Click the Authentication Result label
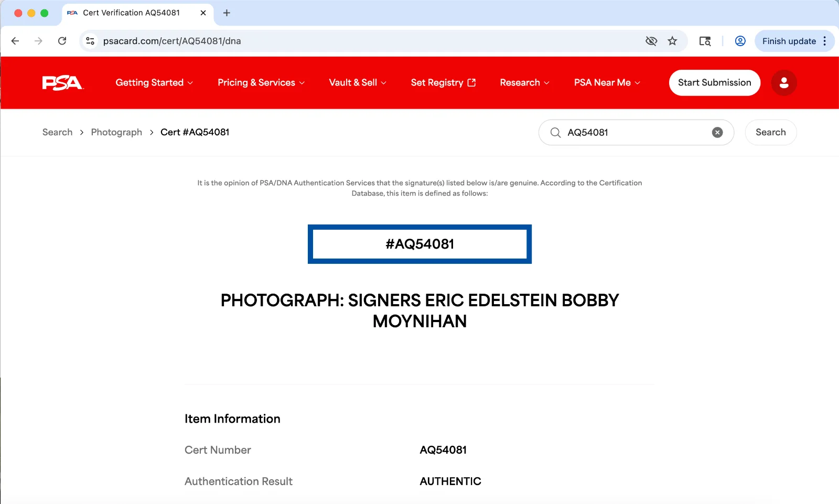 pos(239,481)
